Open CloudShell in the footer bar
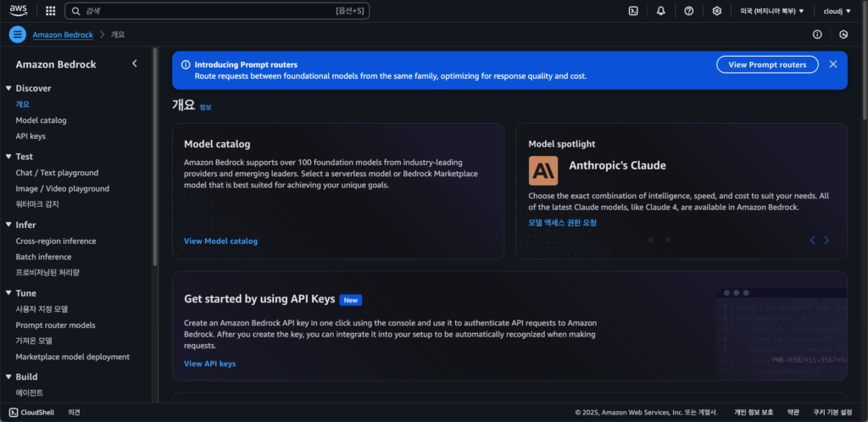This screenshot has width=868, height=422. click(x=31, y=412)
